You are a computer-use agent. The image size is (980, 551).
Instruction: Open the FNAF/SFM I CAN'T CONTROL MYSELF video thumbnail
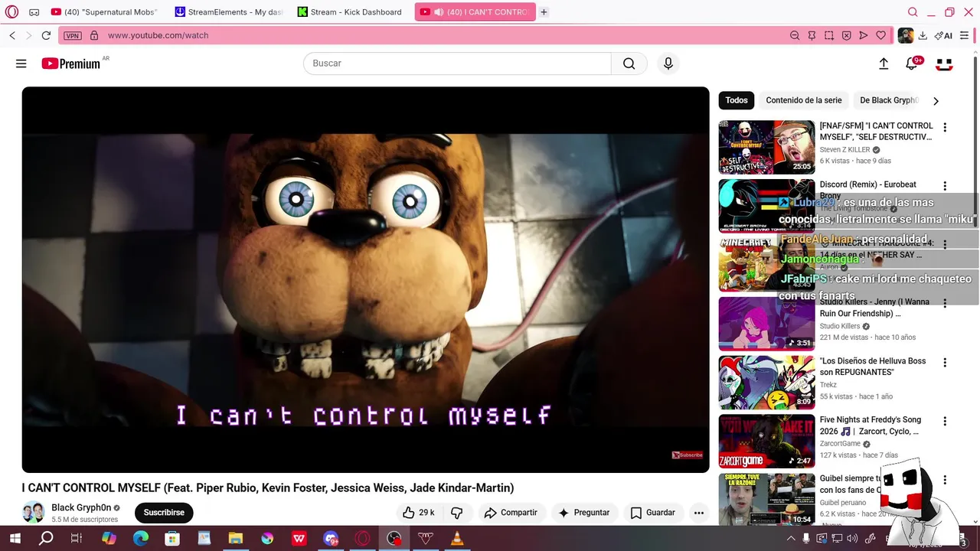click(766, 147)
